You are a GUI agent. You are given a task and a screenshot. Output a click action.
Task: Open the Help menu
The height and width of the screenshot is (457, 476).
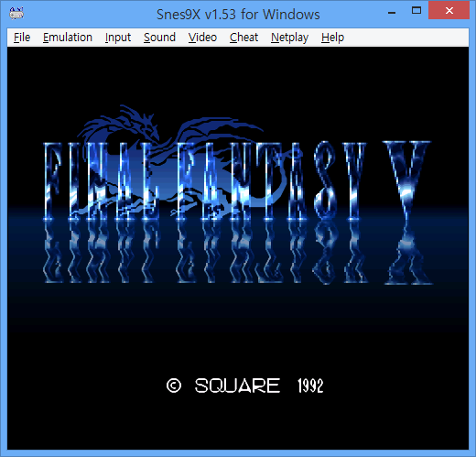click(x=332, y=38)
